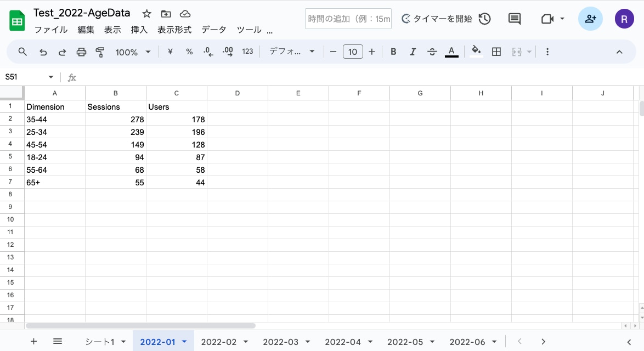This screenshot has height=351, width=644.
Task: Add a new sheet with plus button
Action: point(33,341)
